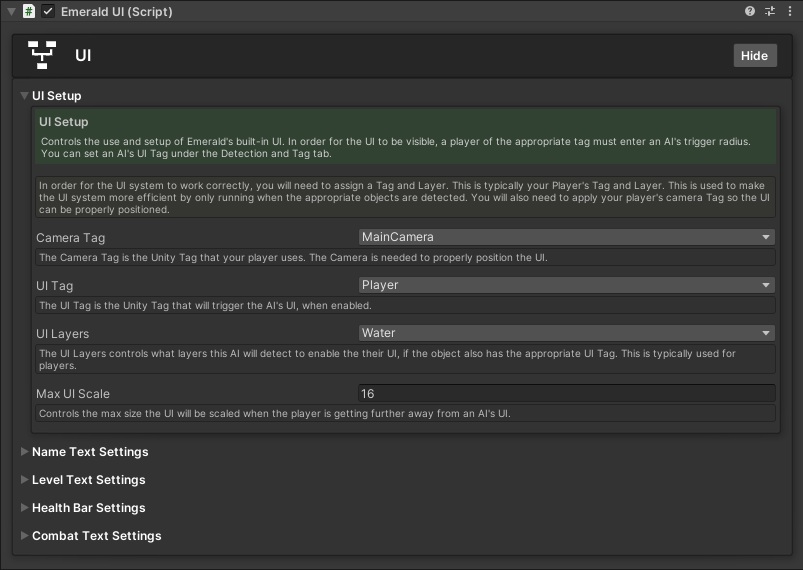The height and width of the screenshot is (570, 803).
Task: Click the Emerald UI (Script) component title
Action: point(116,11)
